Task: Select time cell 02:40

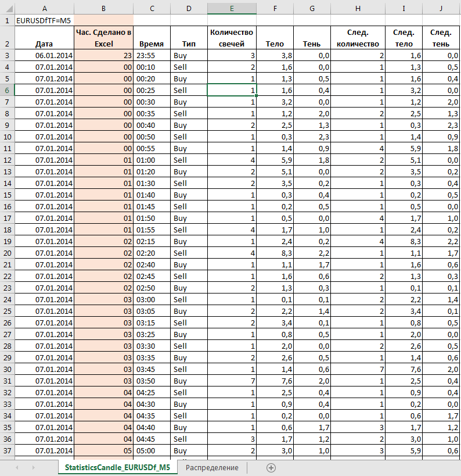Action: [x=152, y=264]
